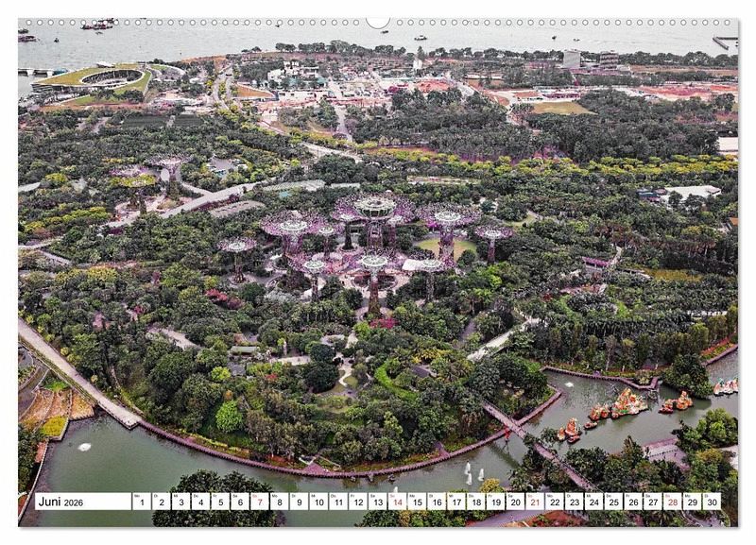Choose day 19 in the date strip

click(495, 502)
